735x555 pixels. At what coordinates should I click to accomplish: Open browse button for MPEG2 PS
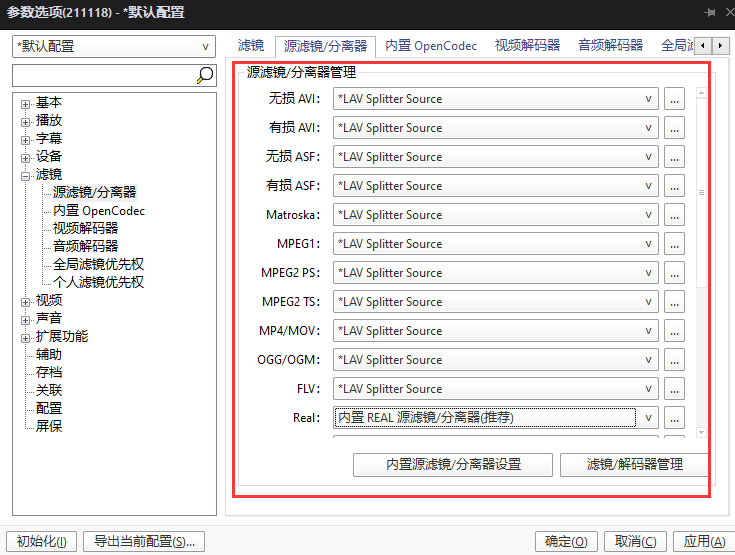tap(675, 273)
